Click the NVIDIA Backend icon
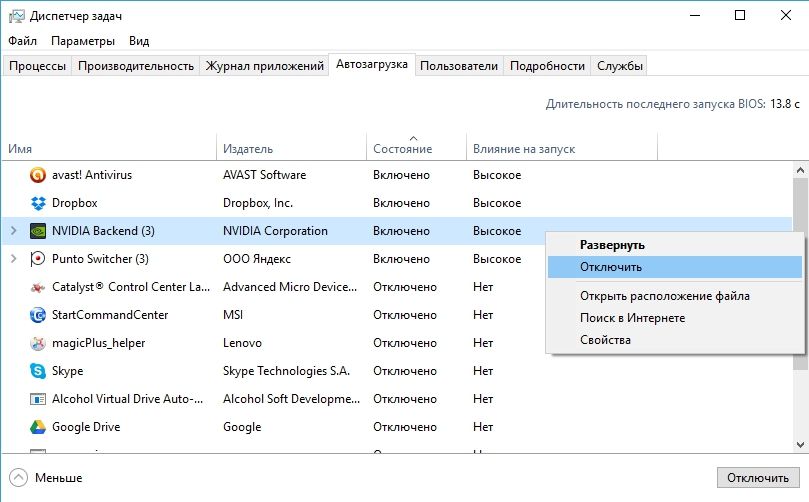The width and height of the screenshot is (809, 502). [x=38, y=231]
